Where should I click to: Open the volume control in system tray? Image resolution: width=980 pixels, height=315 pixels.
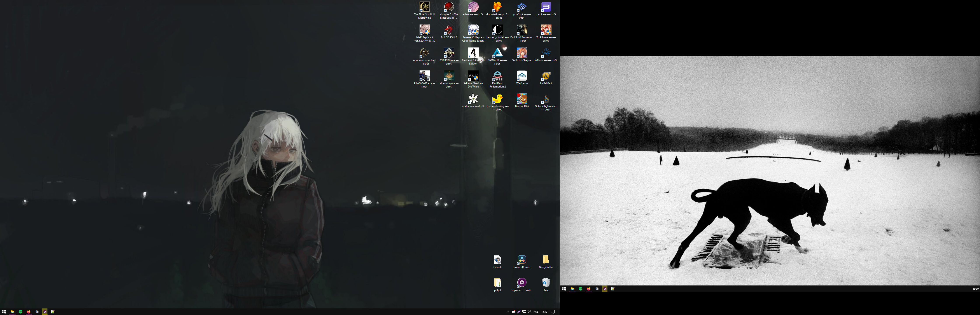[530, 311]
